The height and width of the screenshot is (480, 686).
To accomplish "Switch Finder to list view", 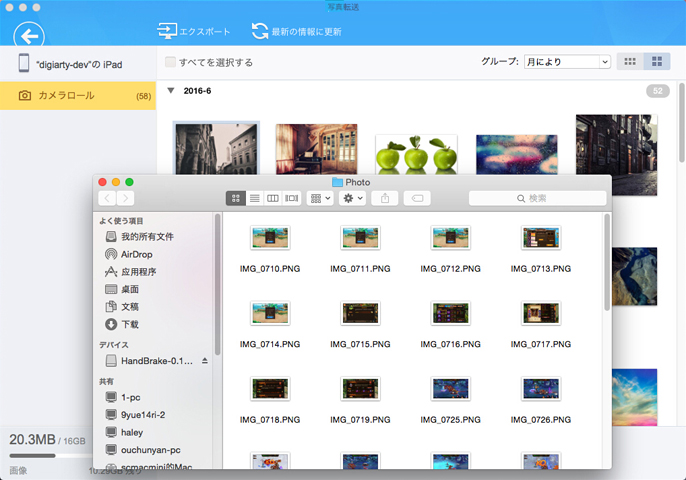I will (x=254, y=198).
